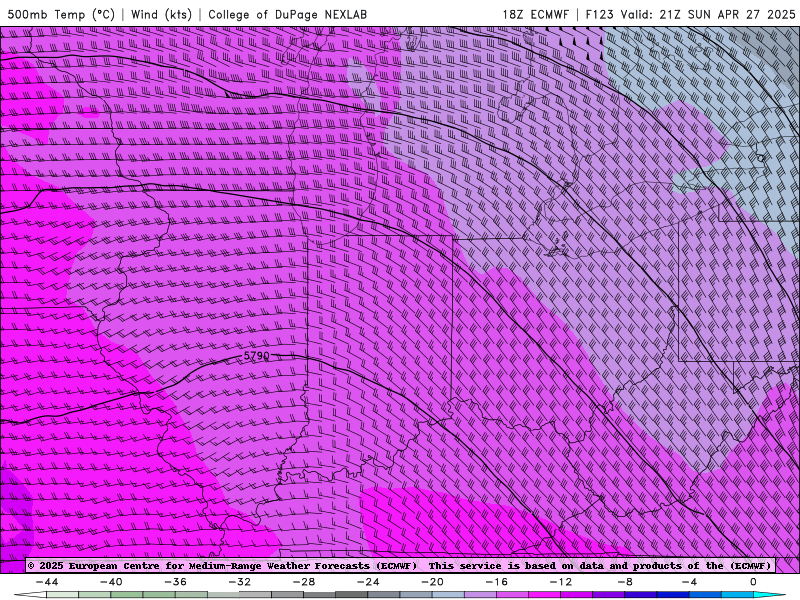The width and height of the screenshot is (800, 600).
Task: Click the -28 color bar label
Action: tap(304, 582)
